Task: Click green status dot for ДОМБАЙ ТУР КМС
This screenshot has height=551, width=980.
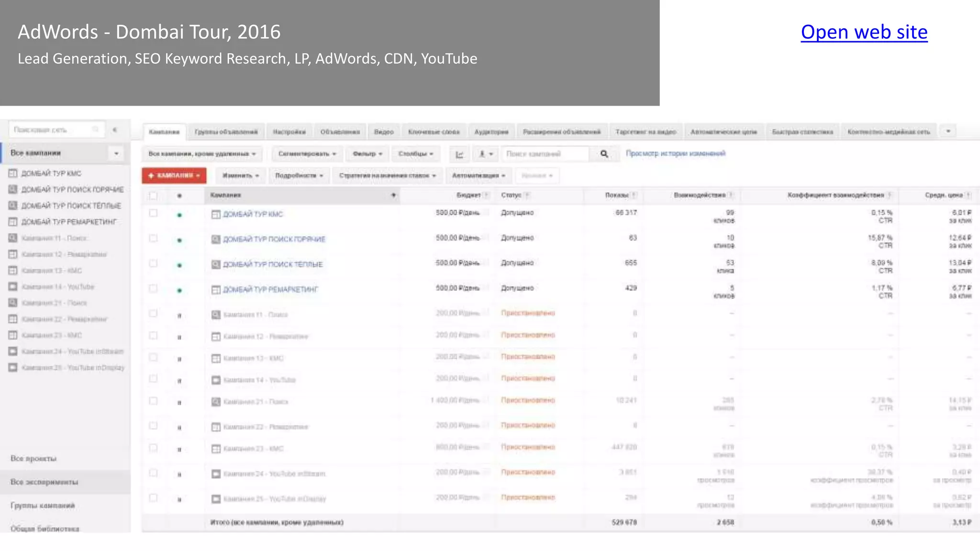Action: pos(179,215)
